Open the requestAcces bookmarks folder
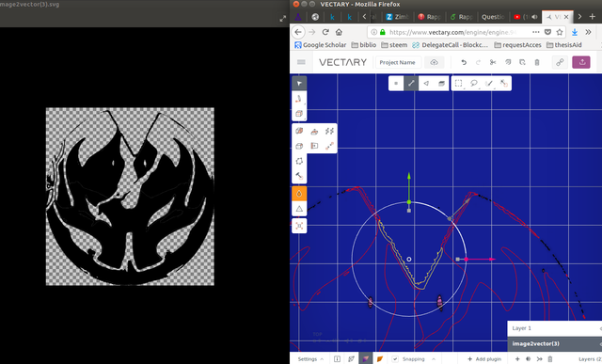The height and width of the screenshot is (364, 602). [517, 45]
